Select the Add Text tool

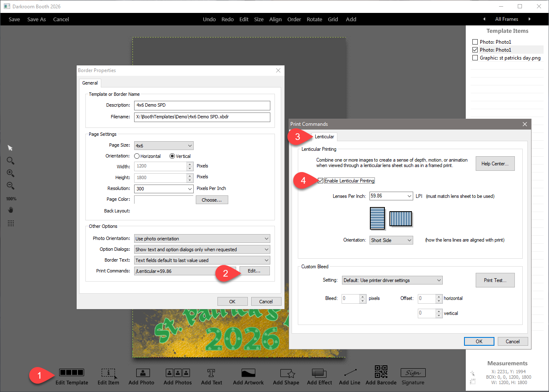(211, 373)
